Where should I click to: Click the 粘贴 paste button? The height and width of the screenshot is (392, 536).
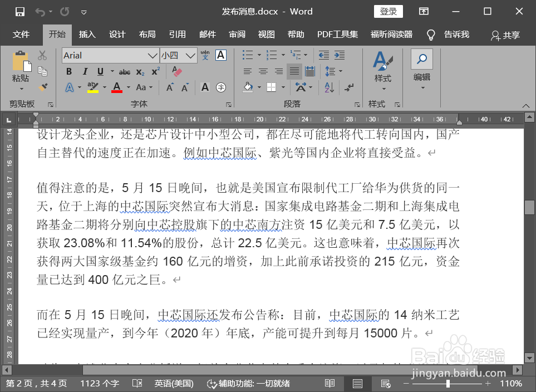point(20,70)
